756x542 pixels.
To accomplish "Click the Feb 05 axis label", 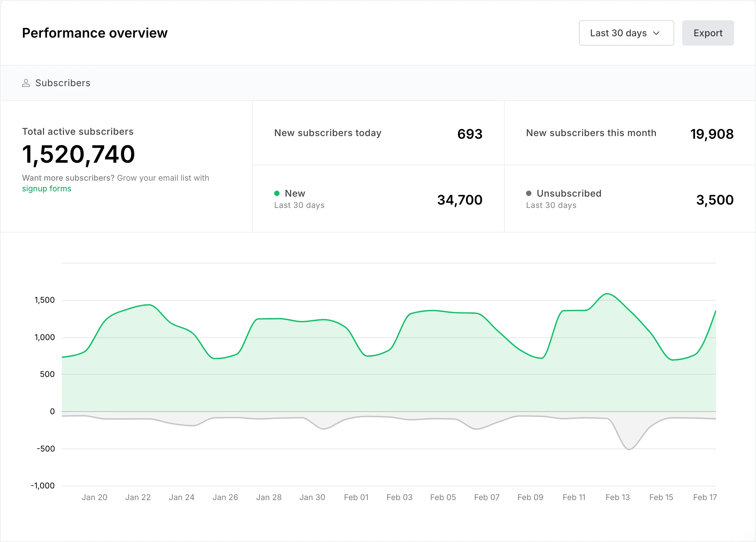I will coord(443,497).
